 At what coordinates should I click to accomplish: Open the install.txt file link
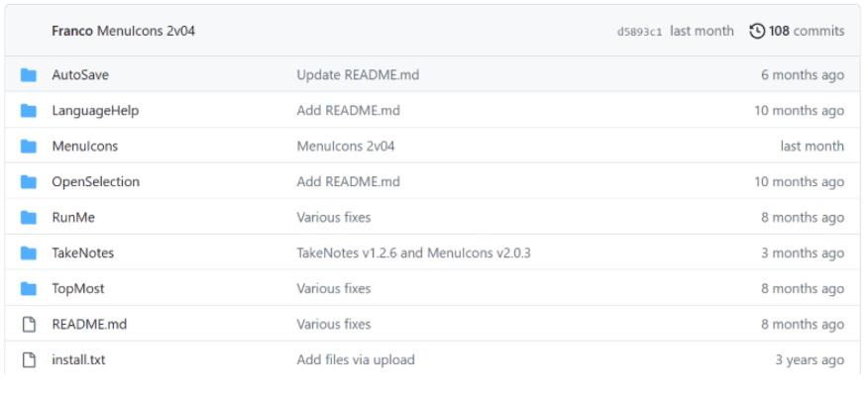(78, 360)
